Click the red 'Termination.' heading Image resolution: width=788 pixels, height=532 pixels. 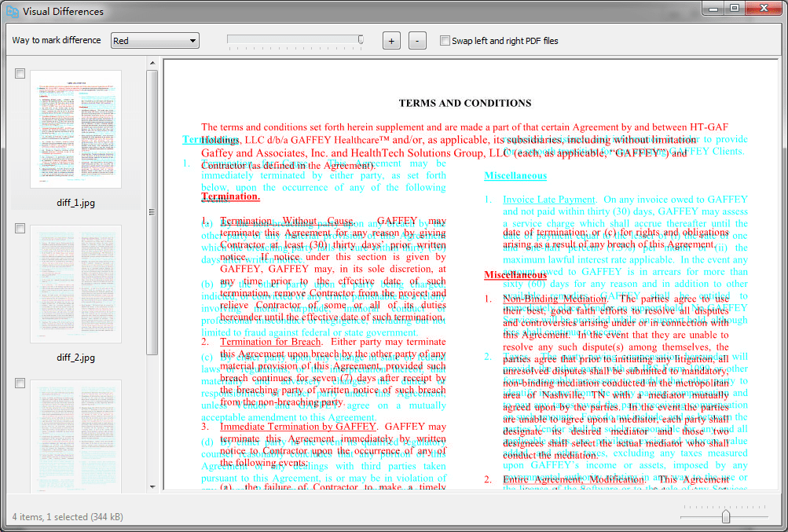point(230,196)
